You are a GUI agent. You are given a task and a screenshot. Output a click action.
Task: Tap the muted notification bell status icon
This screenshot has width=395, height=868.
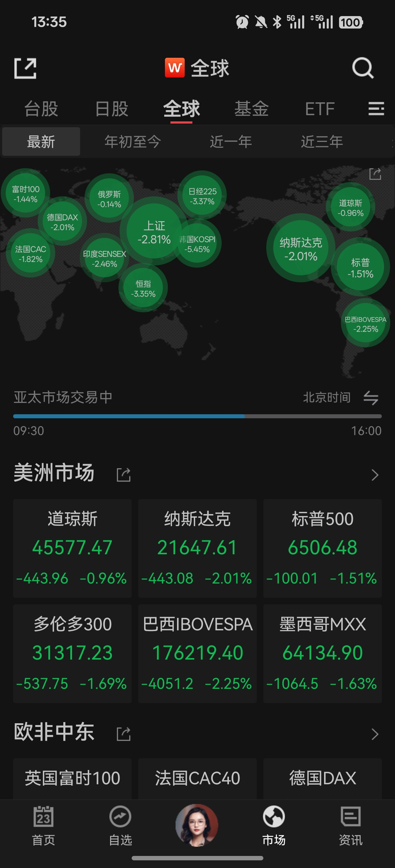click(x=261, y=22)
